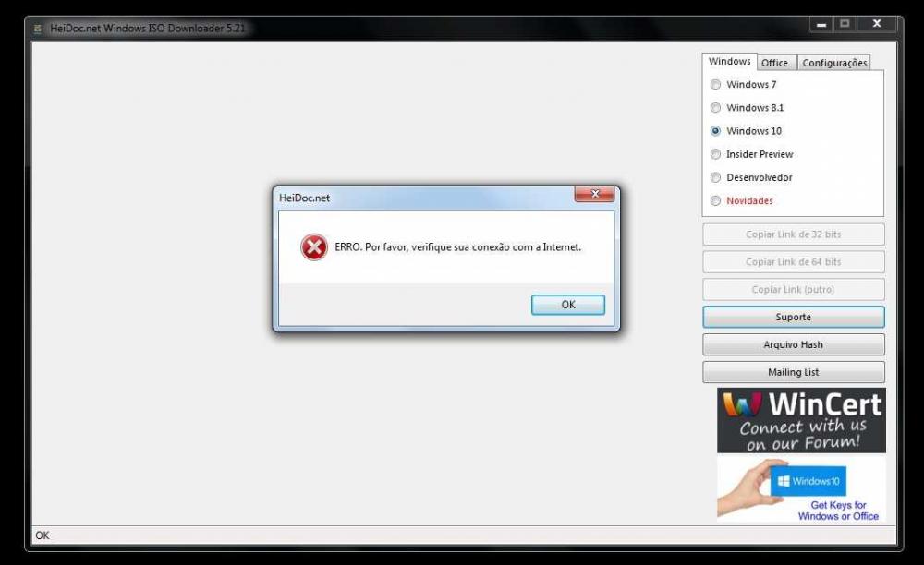
Task: Select the Windows 8.1 radio option
Action: pos(748,108)
